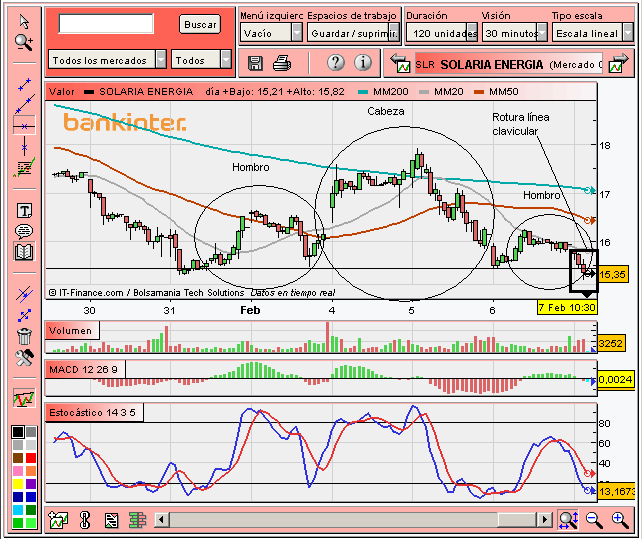Click the Estocástico 14 3 5 panel label
643x539 pixels.
(93, 412)
